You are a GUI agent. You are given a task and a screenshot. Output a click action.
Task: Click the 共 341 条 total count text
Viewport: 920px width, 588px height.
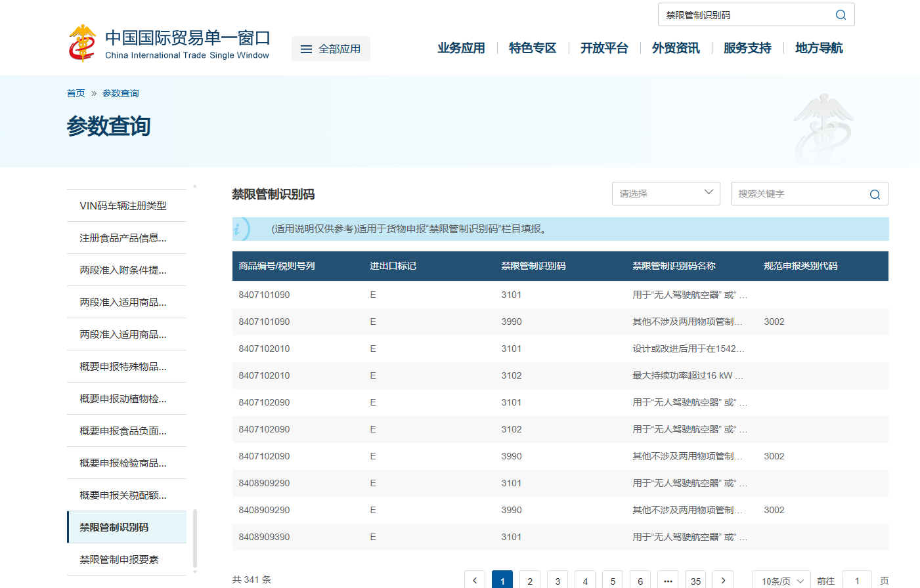click(252, 579)
